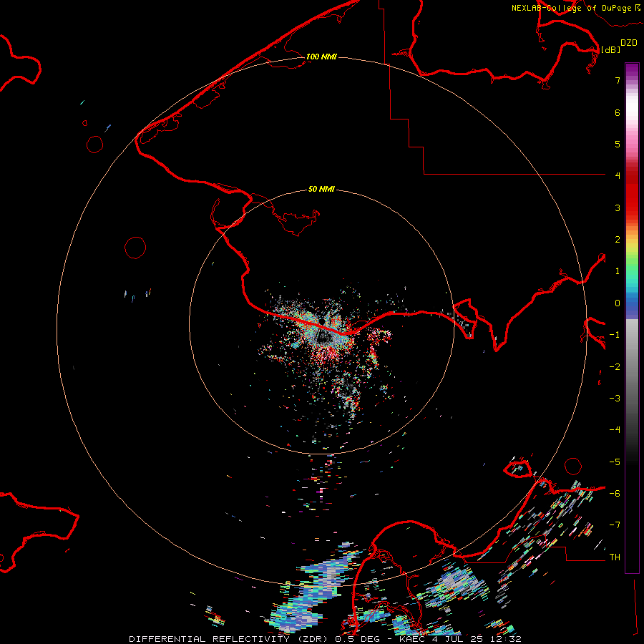Click the -7 value on color scale
Viewport: 644px width, 644px height.
point(615,525)
